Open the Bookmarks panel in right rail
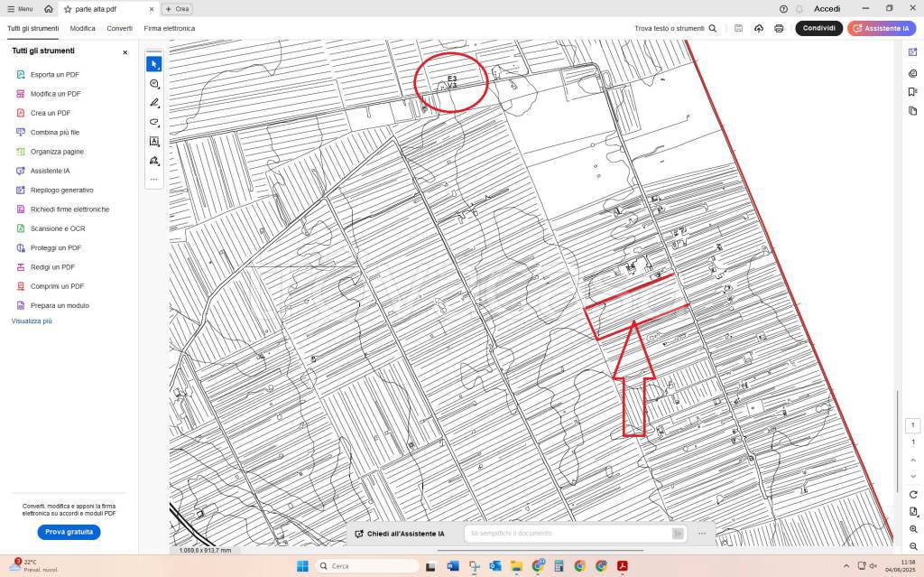 (x=913, y=92)
